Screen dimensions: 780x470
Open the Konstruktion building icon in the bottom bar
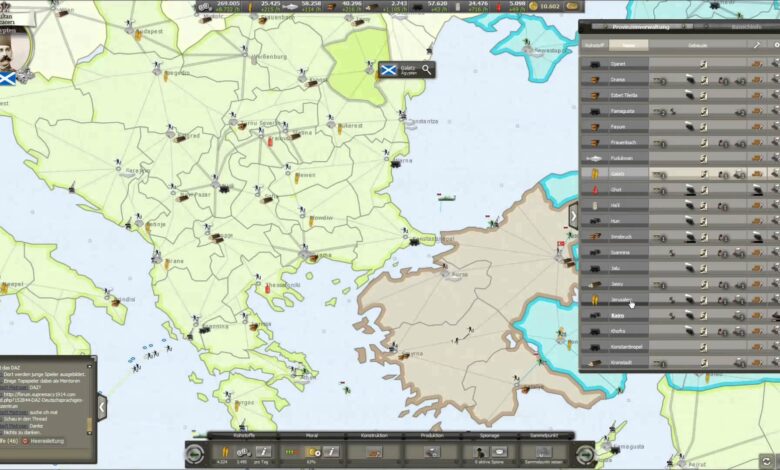click(x=374, y=452)
